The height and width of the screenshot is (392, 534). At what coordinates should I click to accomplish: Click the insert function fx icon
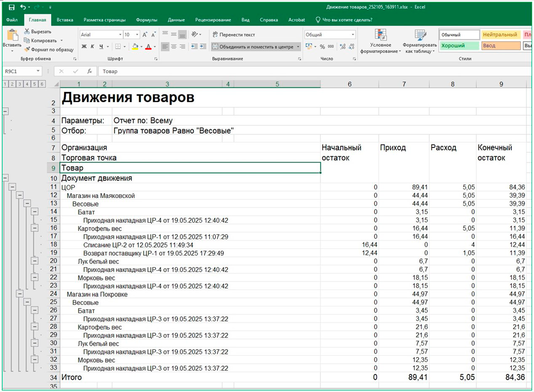click(89, 71)
